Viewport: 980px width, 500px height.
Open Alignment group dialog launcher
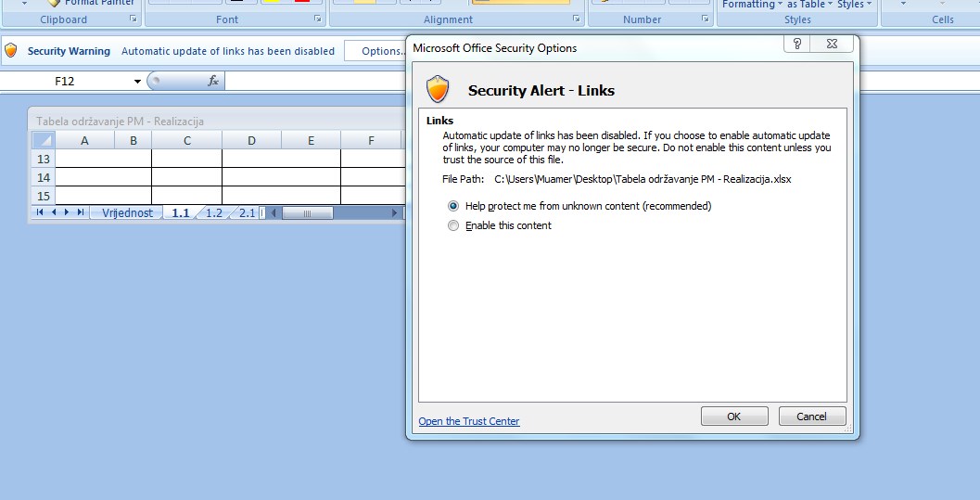point(577,19)
